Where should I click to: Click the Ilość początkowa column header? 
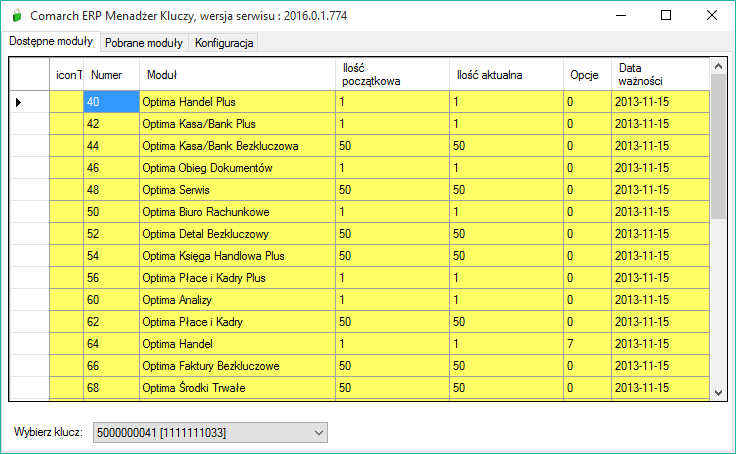tap(392, 74)
